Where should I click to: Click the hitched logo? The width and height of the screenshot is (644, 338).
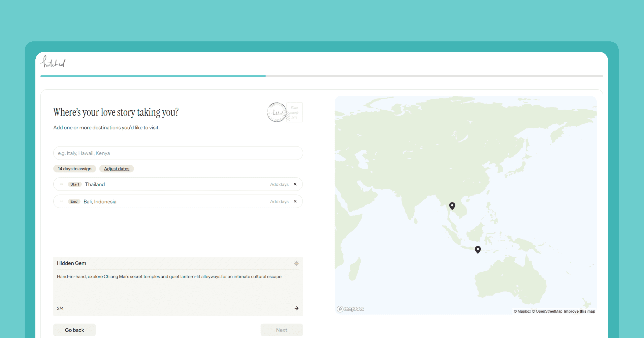click(x=53, y=62)
